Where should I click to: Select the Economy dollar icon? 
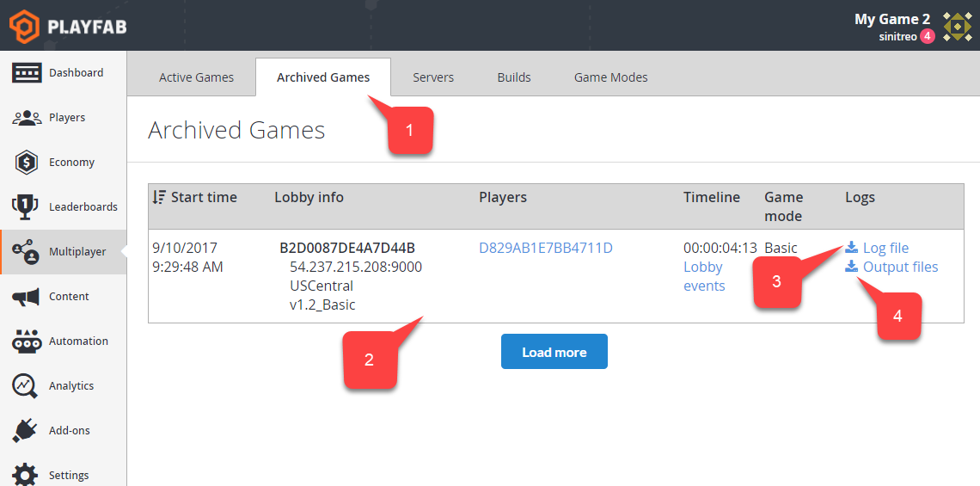point(27,162)
